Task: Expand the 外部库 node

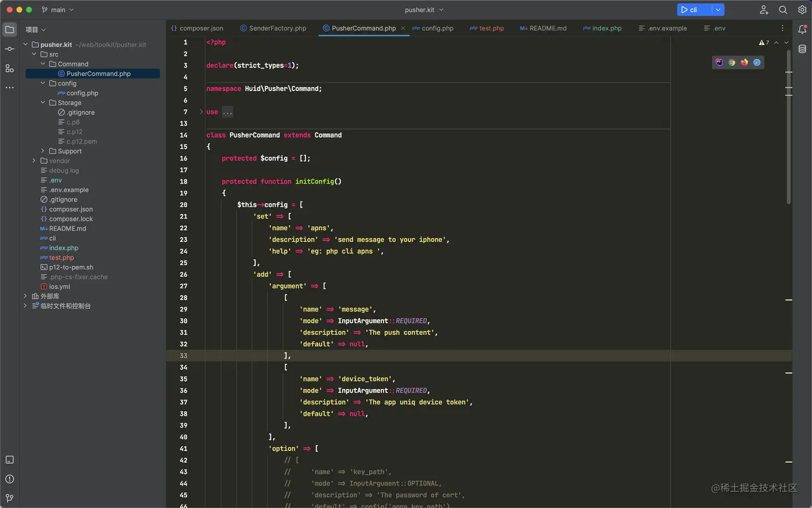Action: pos(25,296)
